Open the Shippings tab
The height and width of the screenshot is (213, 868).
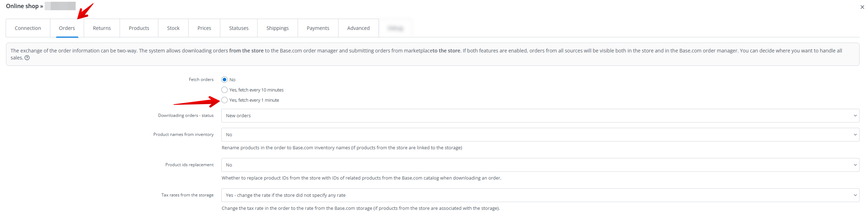(277, 28)
